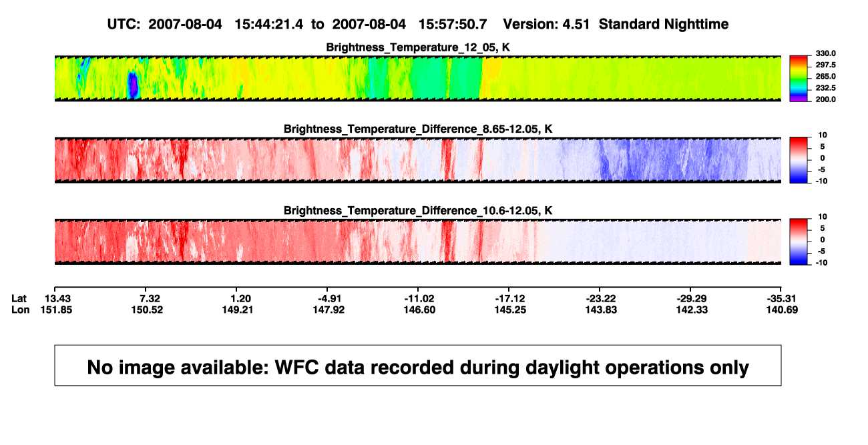Viewport: 868px width, 445px height.
Task: Click the Lon axis label
Action: [21, 310]
